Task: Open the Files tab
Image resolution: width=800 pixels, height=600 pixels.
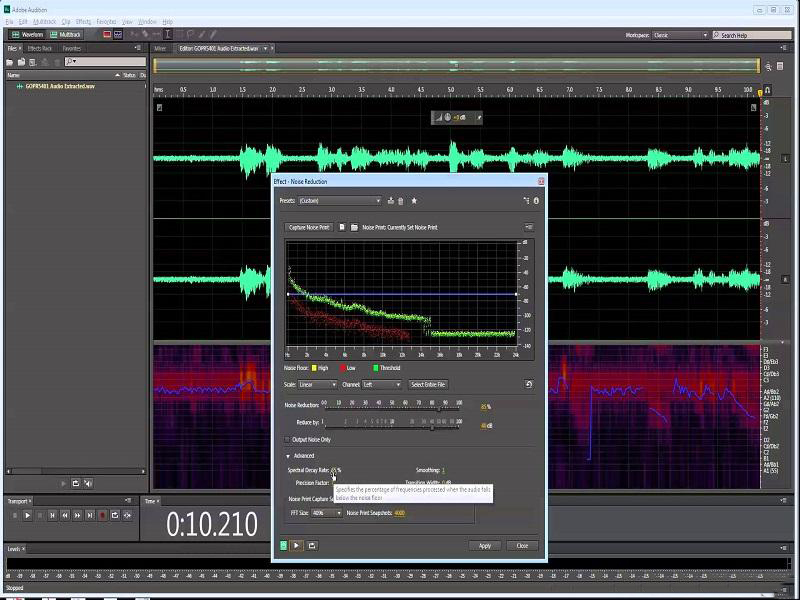Action: coord(11,48)
